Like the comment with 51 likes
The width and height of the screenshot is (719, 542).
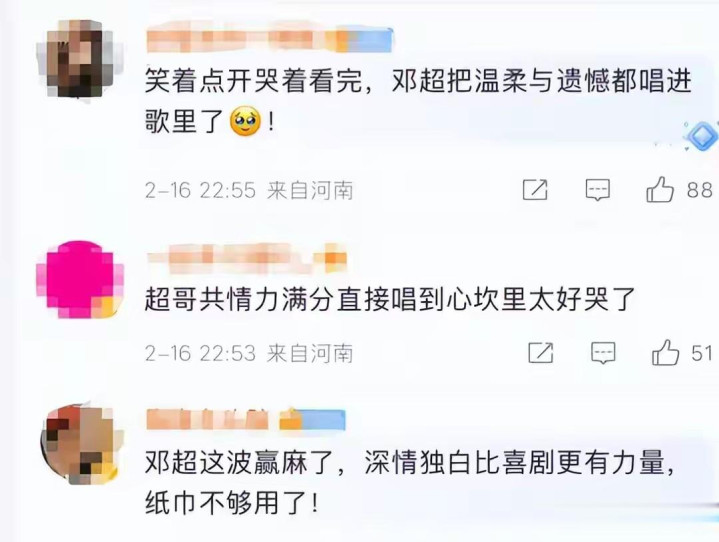(x=665, y=353)
